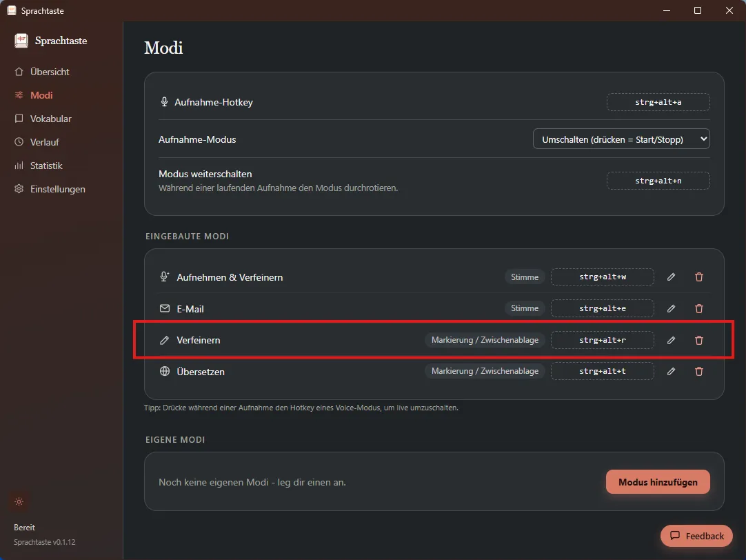
Task: Click the Übersetzen mode name
Action: tap(201, 372)
